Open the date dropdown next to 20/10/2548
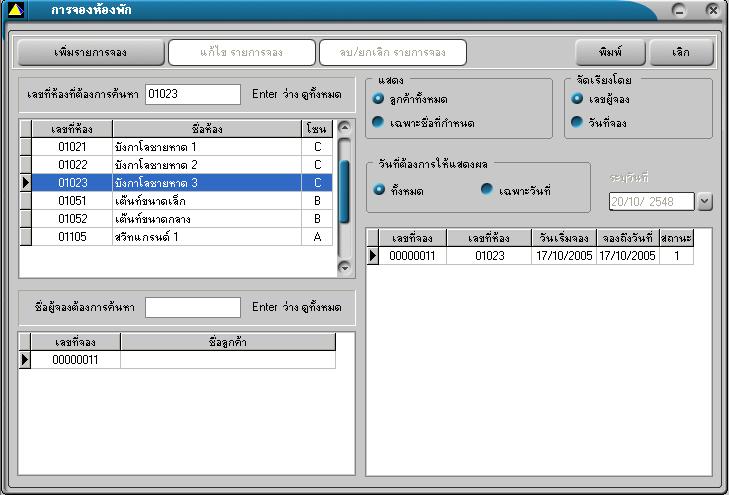 click(704, 201)
